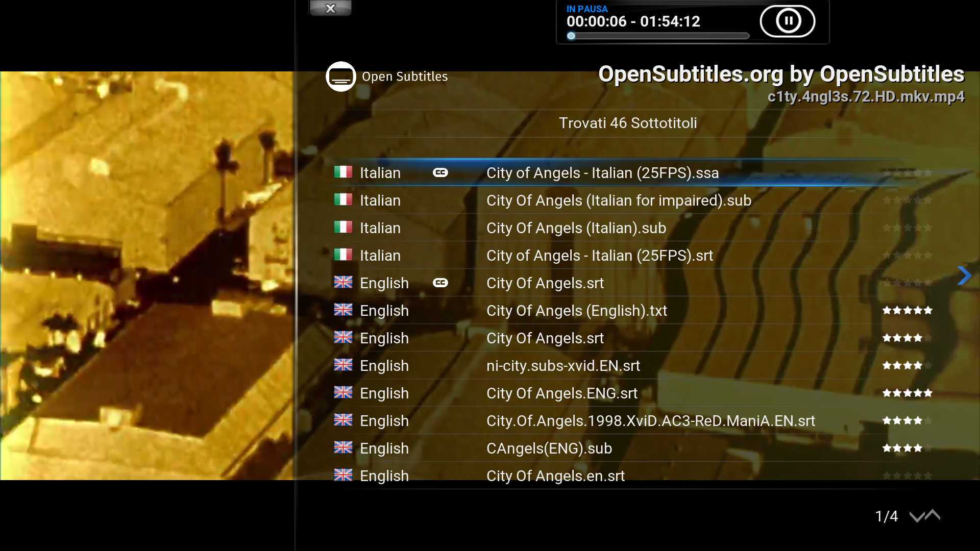Close the subtitle dialog with X button
The height and width of the screenshot is (551, 980).
[330, 8]
